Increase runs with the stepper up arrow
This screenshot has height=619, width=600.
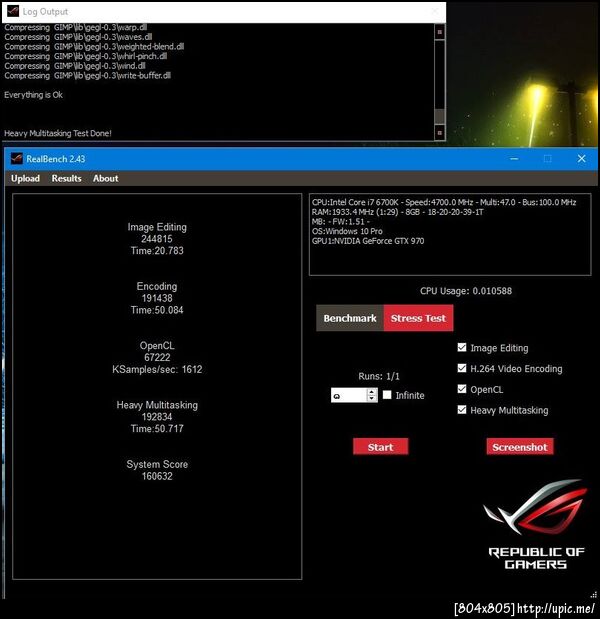tap(372, 392)
